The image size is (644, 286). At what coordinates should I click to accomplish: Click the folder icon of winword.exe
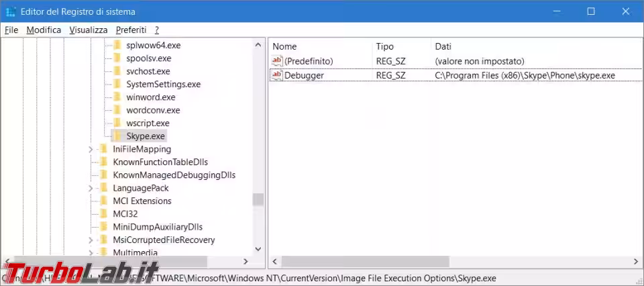(117, 97)
